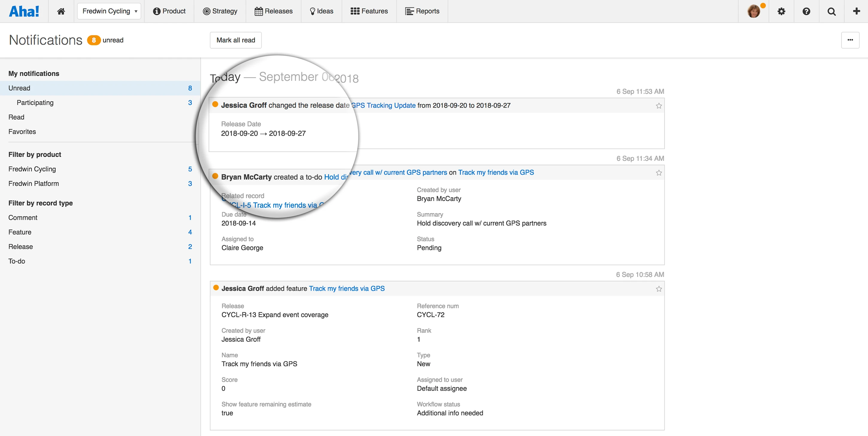Click the Aha! logo
This screenshot has height=436, width=868.
click(x=24, y=11)
